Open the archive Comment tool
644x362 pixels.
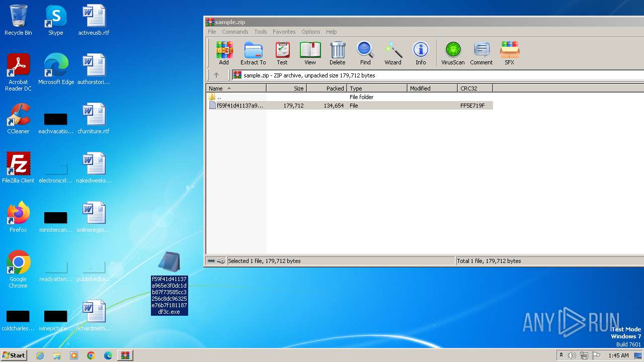point(481,53)
